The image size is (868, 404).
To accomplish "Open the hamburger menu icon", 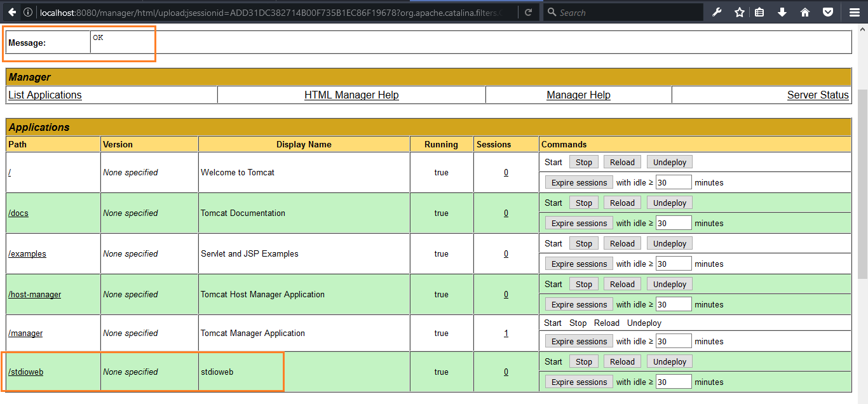I will 855,12.
